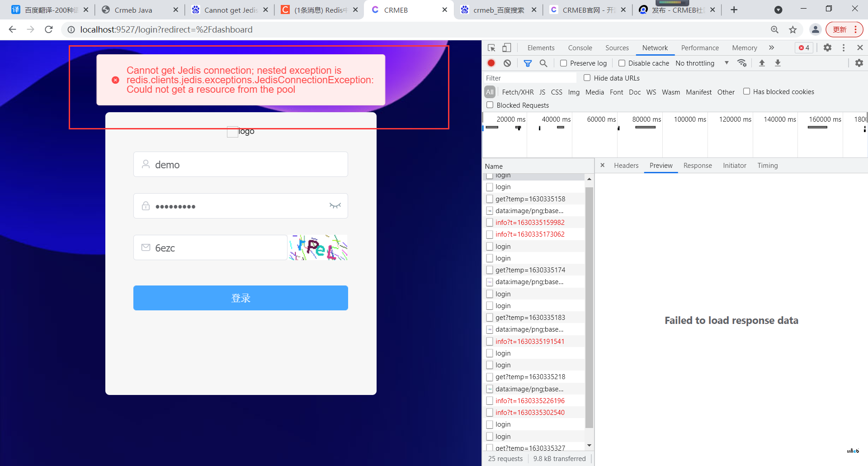Open DevTools three-dot customize menu
This screenshot has height=466, width=868.
click(x=844, y=48)
